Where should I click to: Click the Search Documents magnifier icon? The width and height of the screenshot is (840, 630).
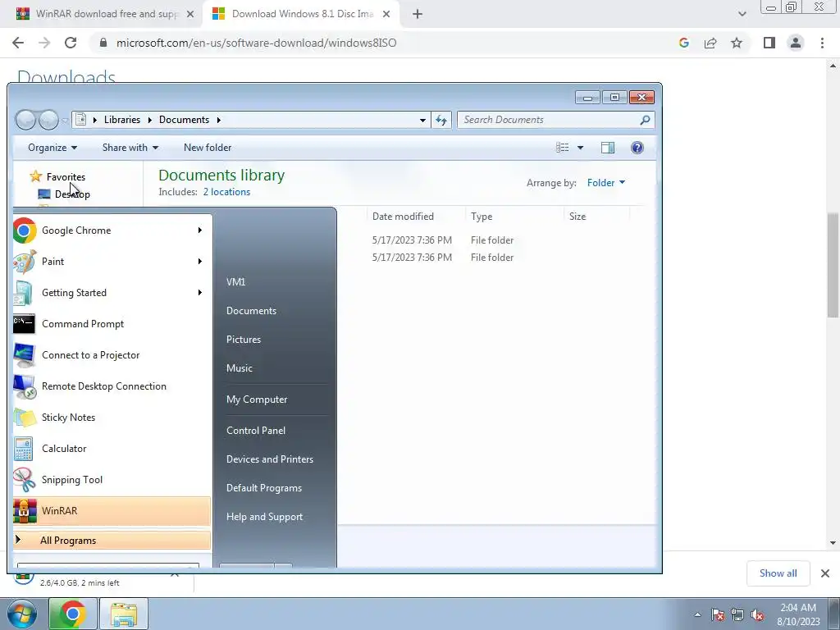click(x=645, y=120)
